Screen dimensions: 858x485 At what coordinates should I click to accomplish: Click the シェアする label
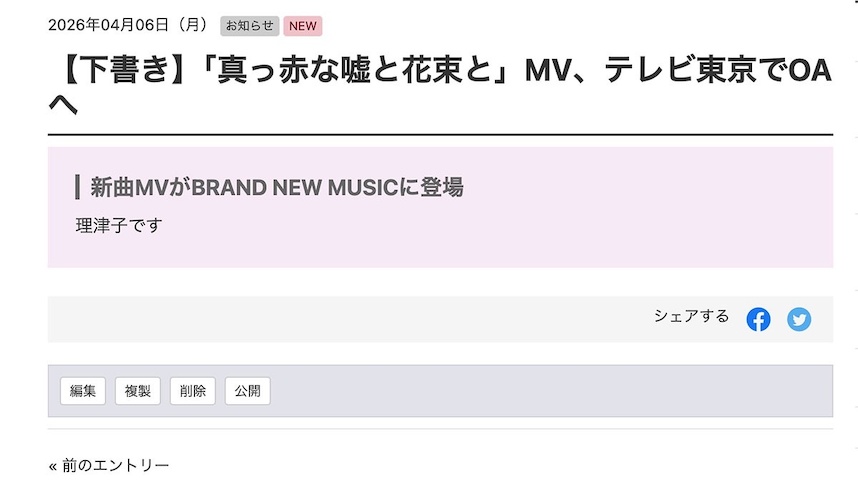pyautogui.click(x=692, y=316)
